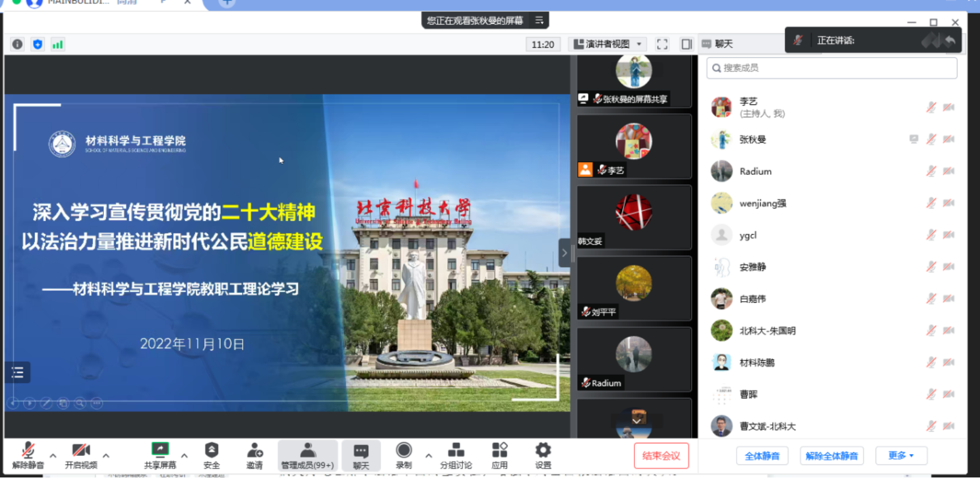
Task: Click the 搜索成员 search field
Action: click(x=832, y=68)
